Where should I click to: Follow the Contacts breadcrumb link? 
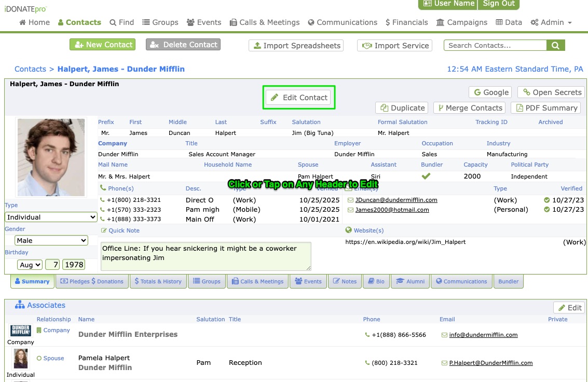point(30,69)
